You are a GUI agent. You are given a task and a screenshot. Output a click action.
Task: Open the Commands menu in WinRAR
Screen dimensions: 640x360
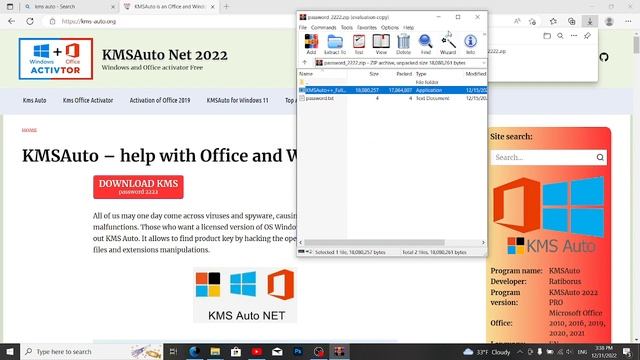(x=324, y=27)
